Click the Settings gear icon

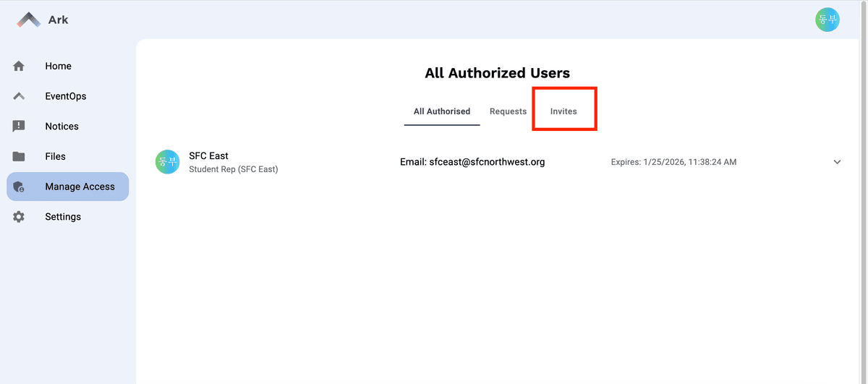coord(19,217)
